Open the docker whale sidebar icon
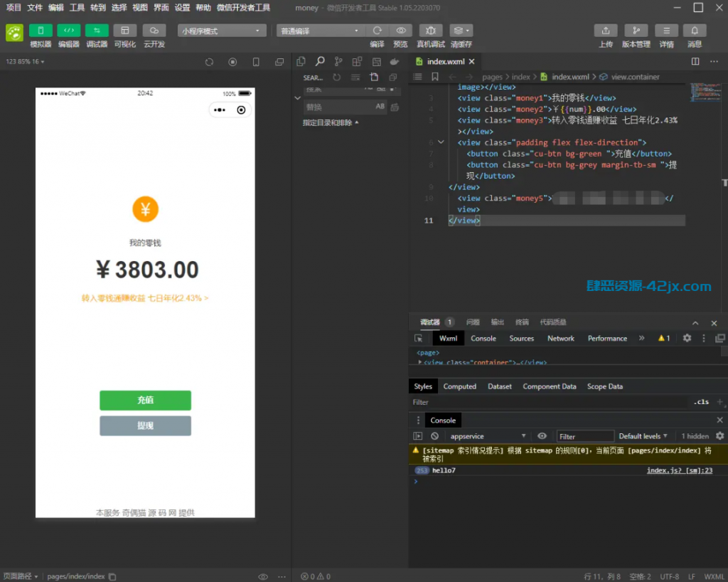 (395, 62)
